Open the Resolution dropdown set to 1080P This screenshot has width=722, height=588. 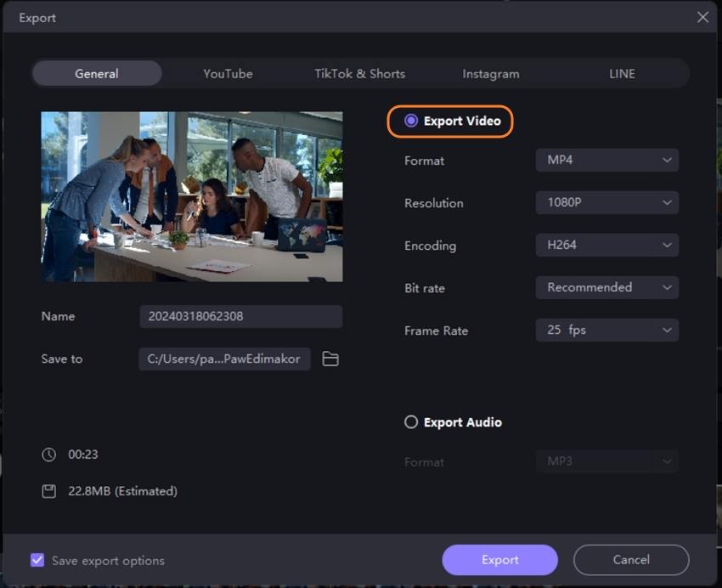606,202
